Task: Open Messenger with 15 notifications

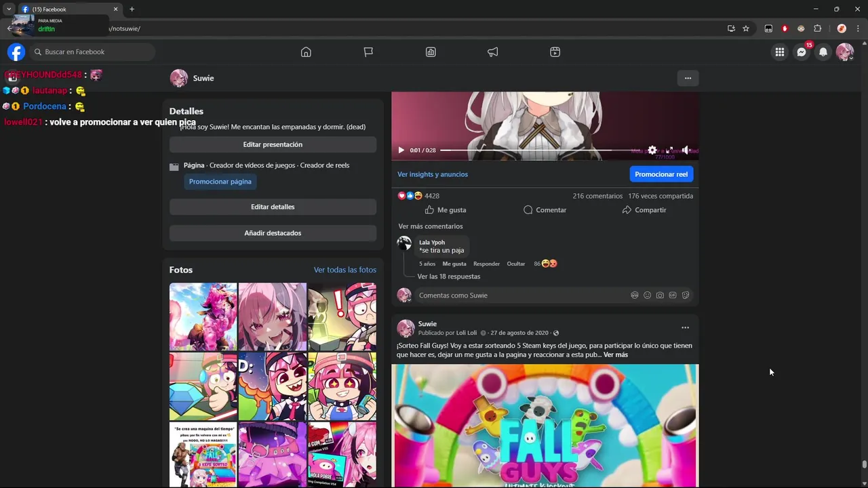Action: coord(802,52)
